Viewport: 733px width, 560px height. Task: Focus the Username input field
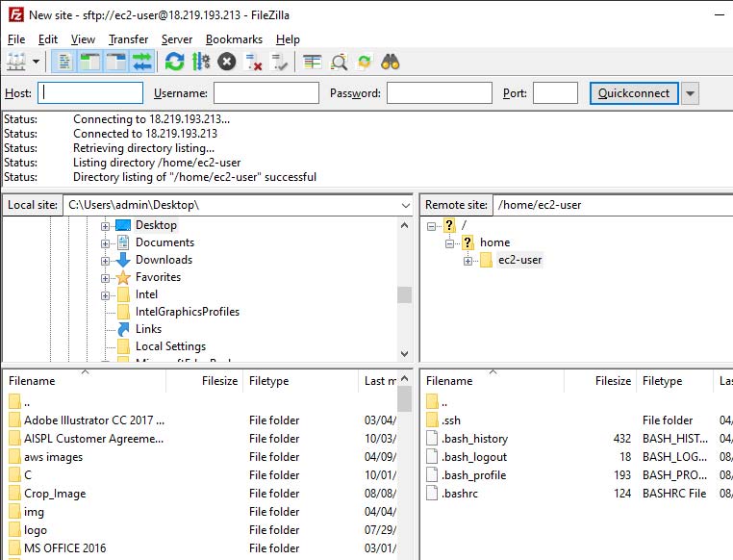(x=266, y=93)
